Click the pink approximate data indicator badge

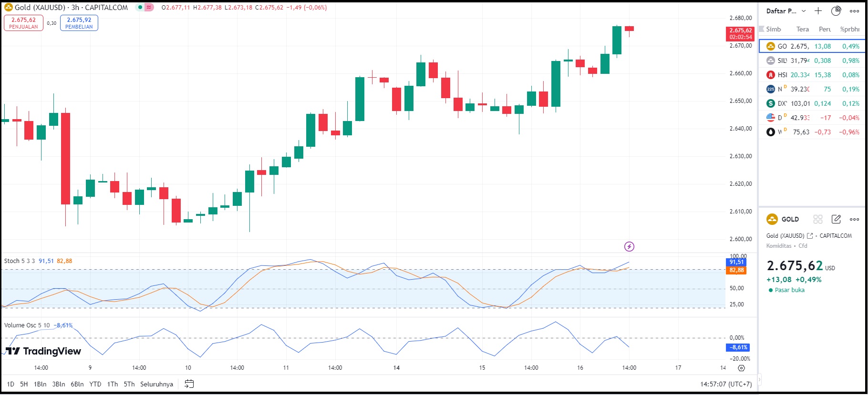tap(149, 8)
